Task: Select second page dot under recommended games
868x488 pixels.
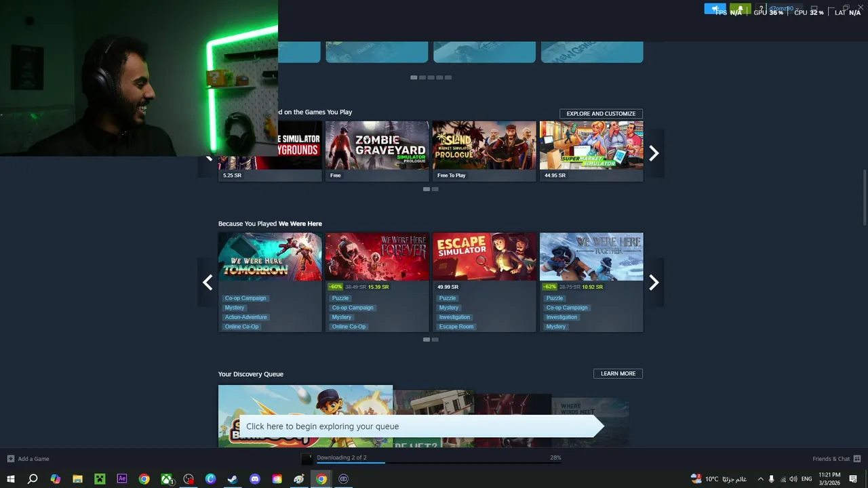Action: coord(435,189)
